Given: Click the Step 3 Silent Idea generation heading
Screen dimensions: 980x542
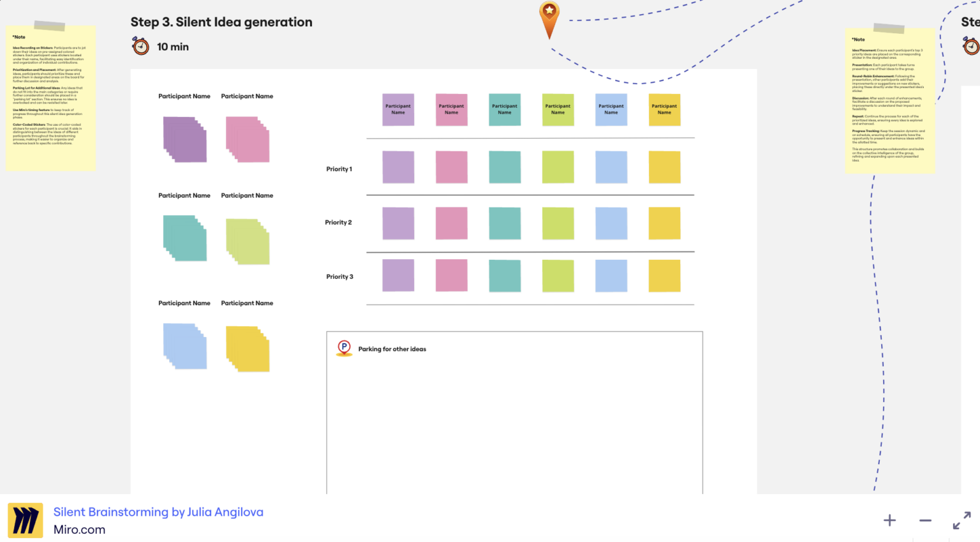Looking at the screenshot, I should tap(221, 22).
